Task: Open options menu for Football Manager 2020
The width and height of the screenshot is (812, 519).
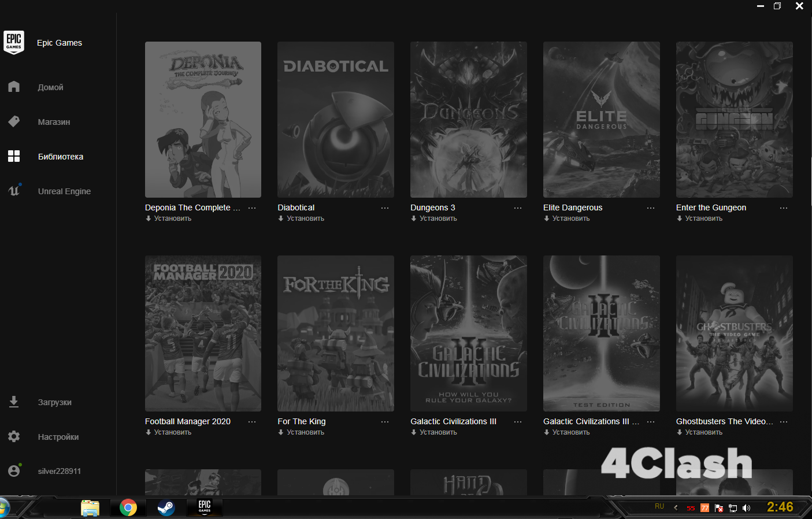Action: (252, 422)
